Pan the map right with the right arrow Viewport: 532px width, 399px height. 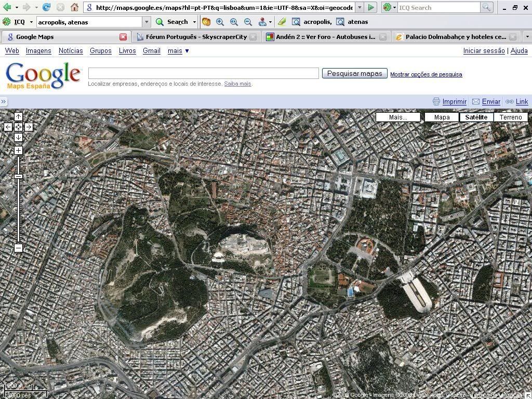coord(29,127)
